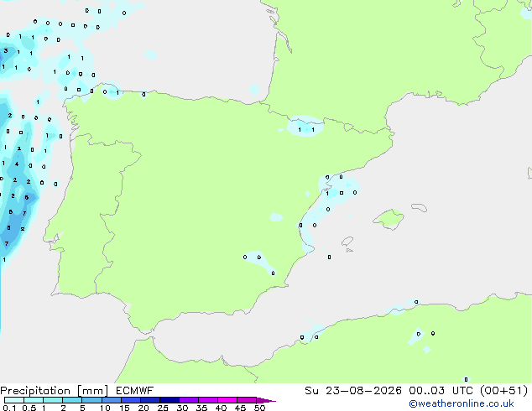
Task: Click the '45' legend scale label
Action: (240, 408)
